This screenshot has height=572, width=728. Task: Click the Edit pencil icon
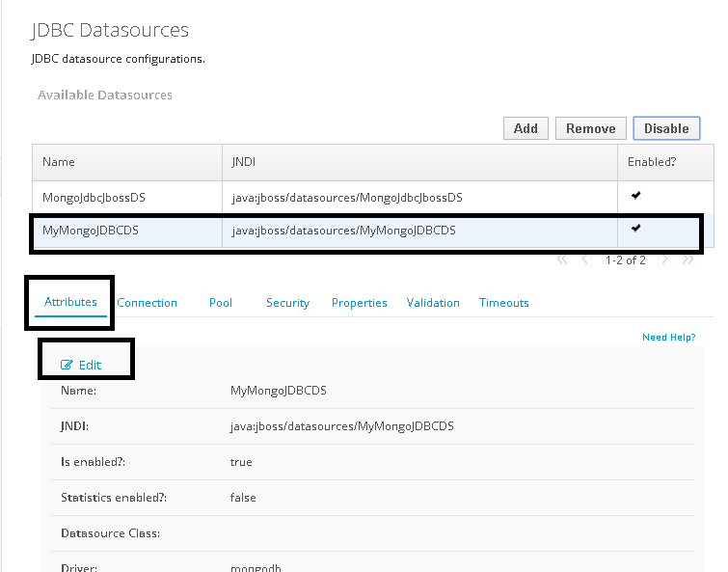[67, 365]
